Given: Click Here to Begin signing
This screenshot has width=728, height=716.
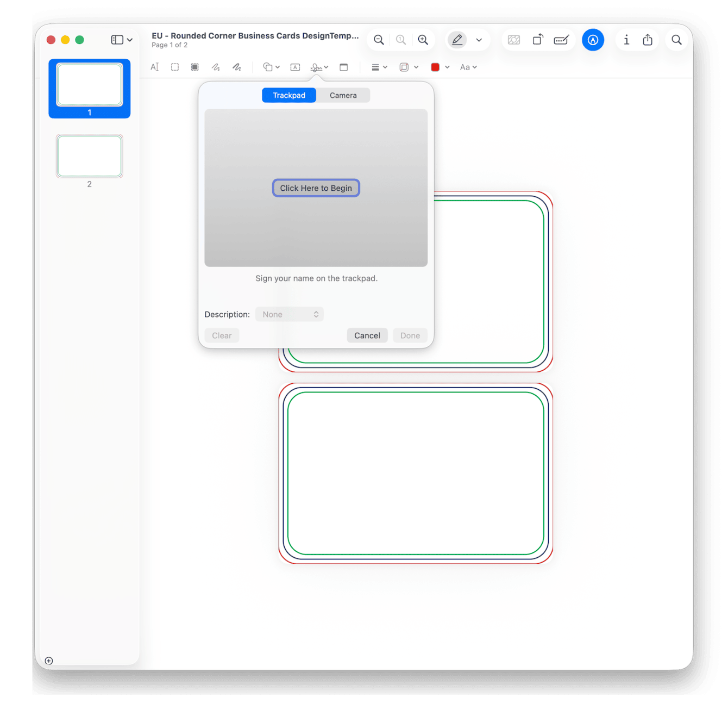Looking at the screenshot, I should tap(316, 188).
